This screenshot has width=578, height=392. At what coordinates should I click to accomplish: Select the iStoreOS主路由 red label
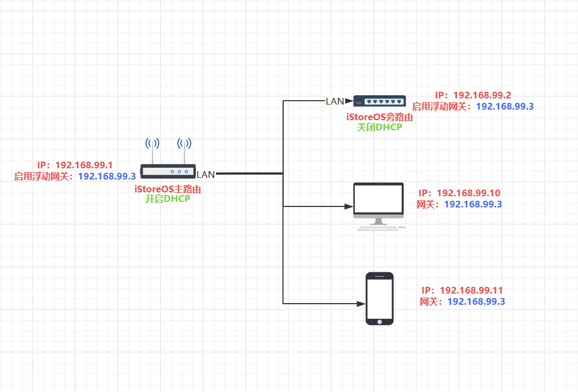(x=168, y=189)
